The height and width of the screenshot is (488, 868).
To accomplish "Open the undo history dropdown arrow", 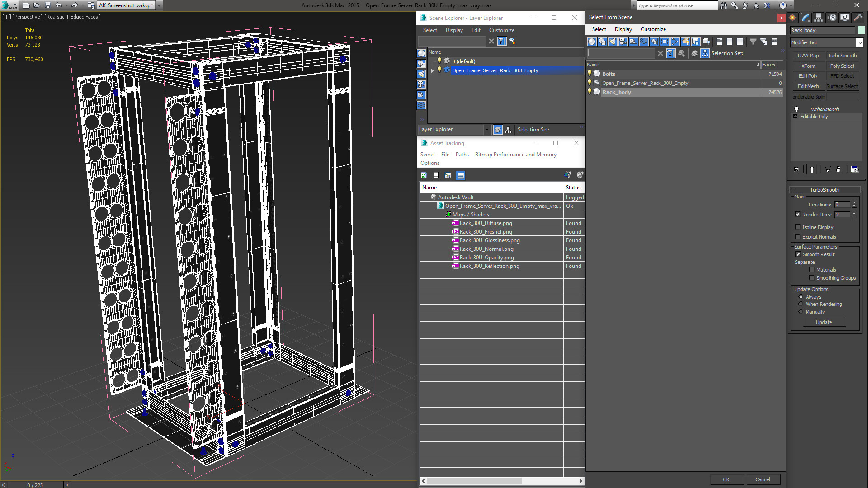I will pyautogui.click(x=66, y=5).
